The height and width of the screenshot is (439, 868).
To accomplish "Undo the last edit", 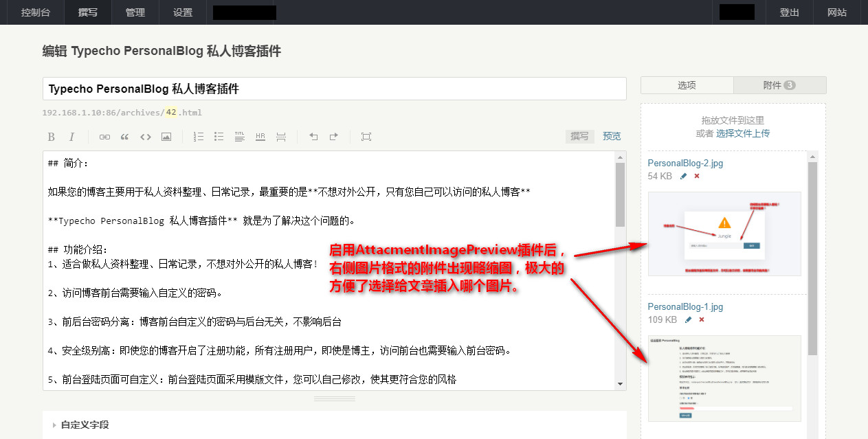I will [313, 137].
